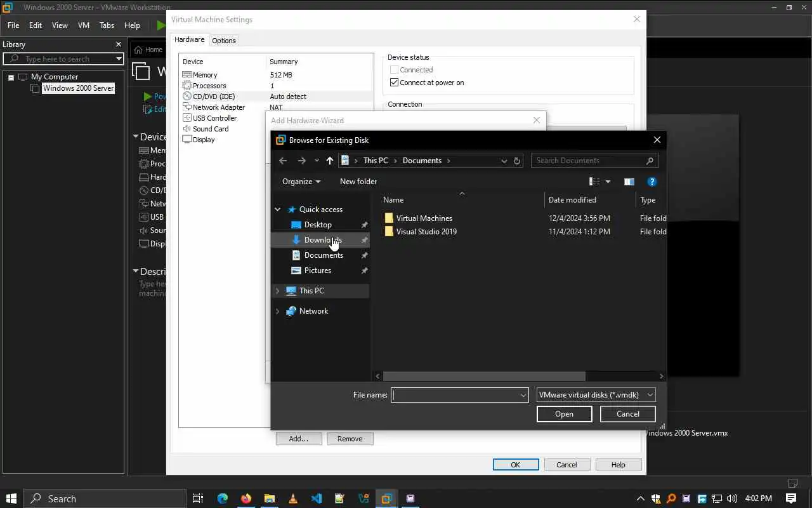Click the green power-on play button in toolbar
This screenshot has height=508, width=812.
(x=160, y=25)
